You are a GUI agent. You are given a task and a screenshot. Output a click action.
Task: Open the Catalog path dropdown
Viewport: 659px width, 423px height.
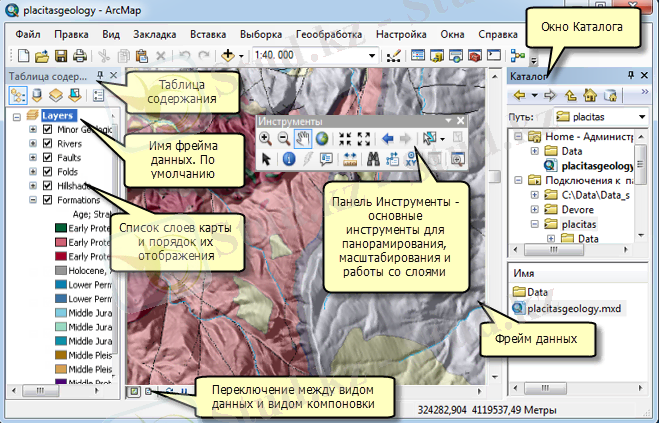pos(642,116)
